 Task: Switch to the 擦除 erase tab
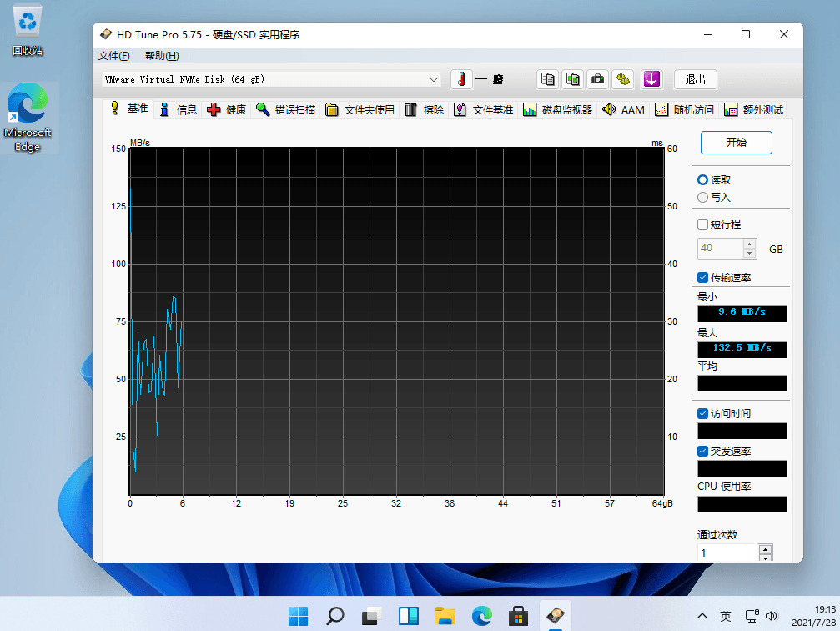tap(425, 110)
